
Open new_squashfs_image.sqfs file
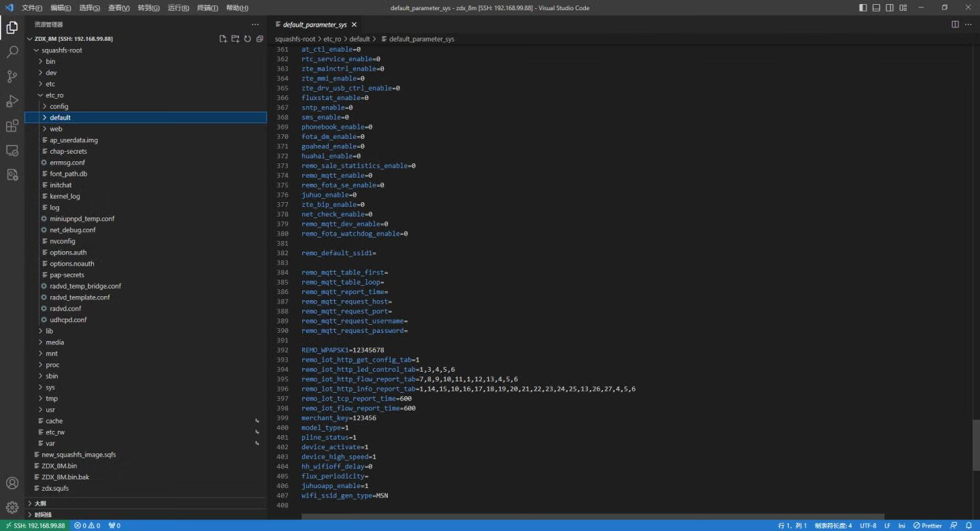pyautogui.click(x=146, y=455)
